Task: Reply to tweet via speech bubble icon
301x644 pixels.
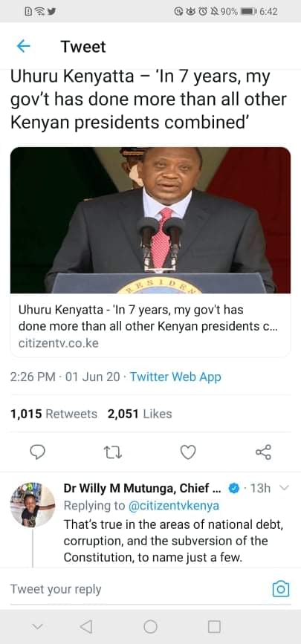Action: (38, 452)
